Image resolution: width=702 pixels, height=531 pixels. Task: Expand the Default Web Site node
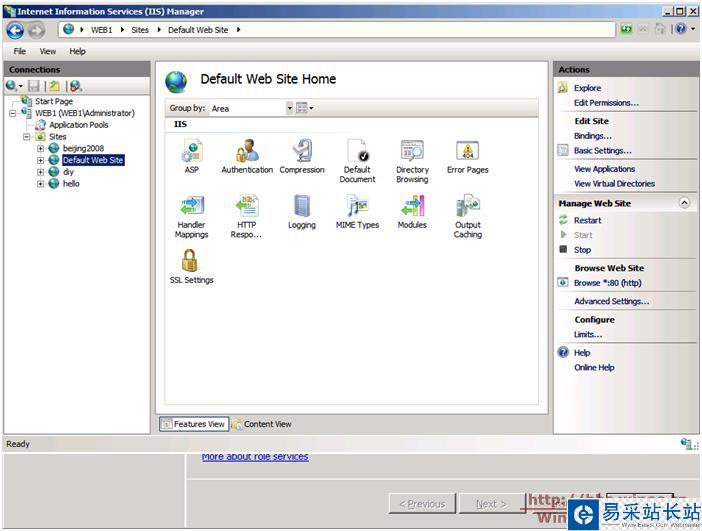[x=40, y=160]
